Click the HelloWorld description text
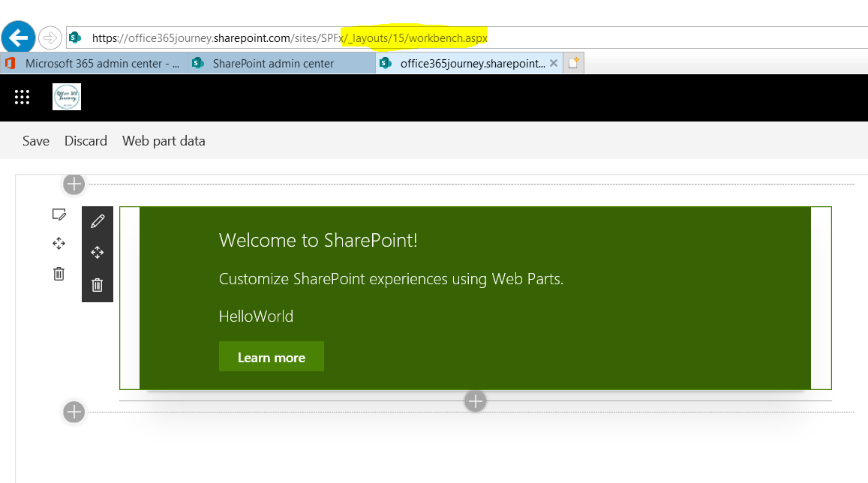 point(257,316)
